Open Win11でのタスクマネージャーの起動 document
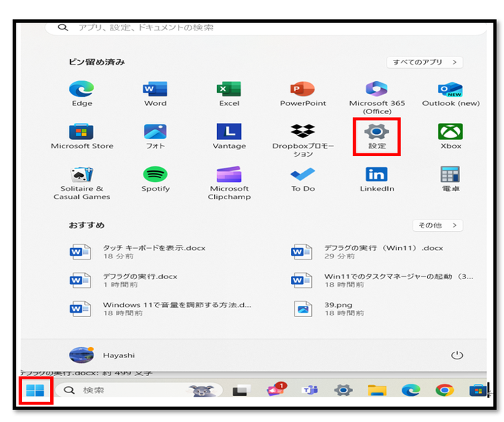The width and height of the screenshot is (504, 422). click(x=382, y=280)
